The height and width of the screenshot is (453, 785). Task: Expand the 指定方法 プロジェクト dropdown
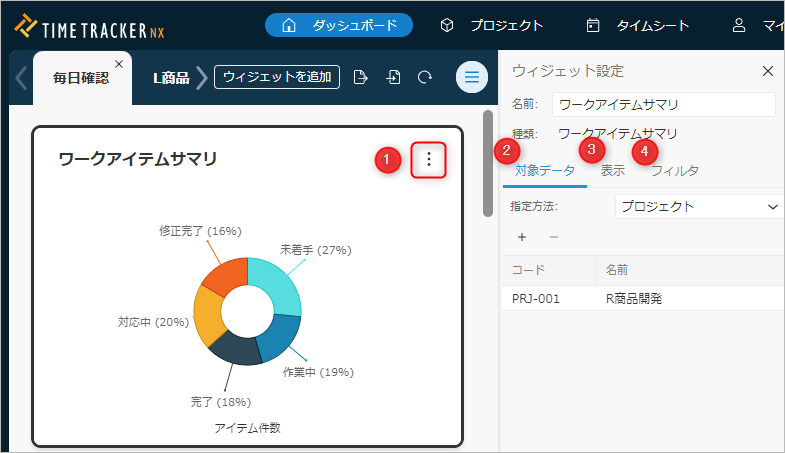pyautogui.click(x=697, y=206)
